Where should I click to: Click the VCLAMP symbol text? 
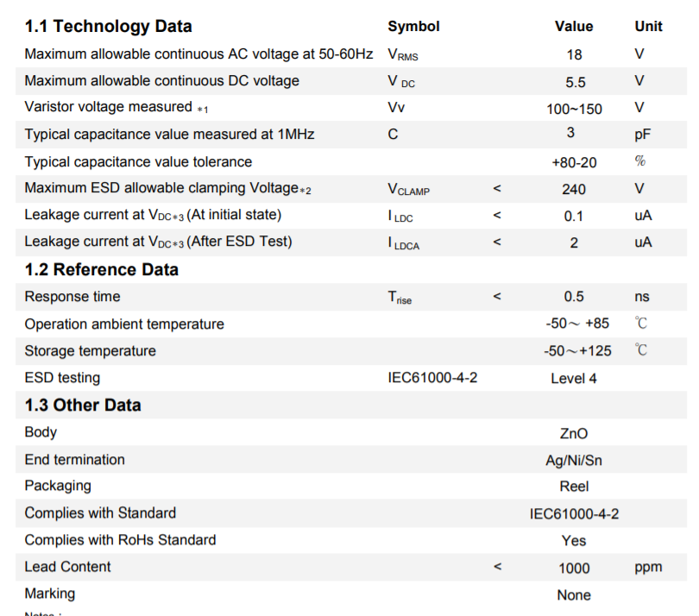(x=408, y=189)
